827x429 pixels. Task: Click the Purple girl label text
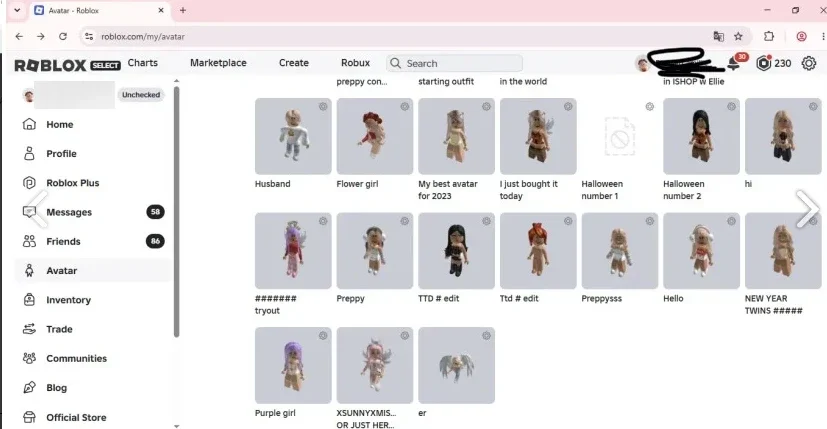click(275, 413)
